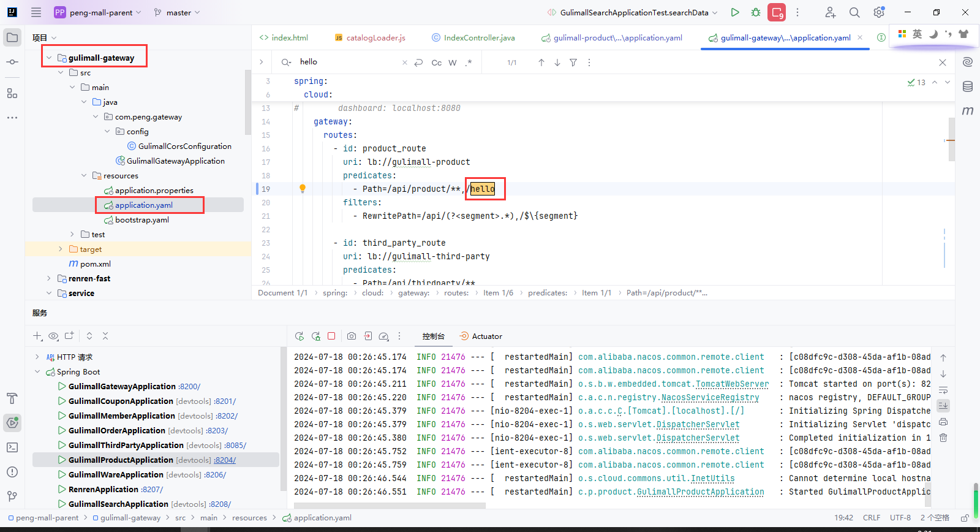Screen dimensions: 980x532
Task: Change CRLF line separator in status bar
Action: click(x=872, y=518)
